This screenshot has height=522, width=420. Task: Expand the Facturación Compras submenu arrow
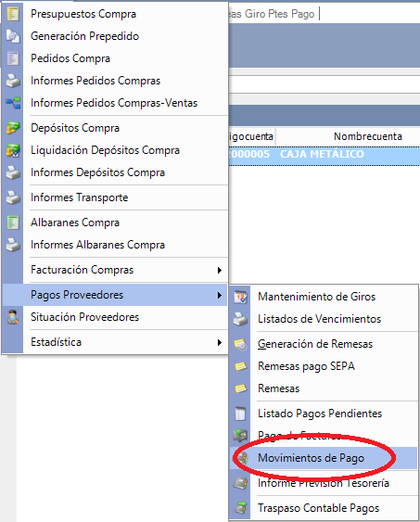(x=220, y=270)
